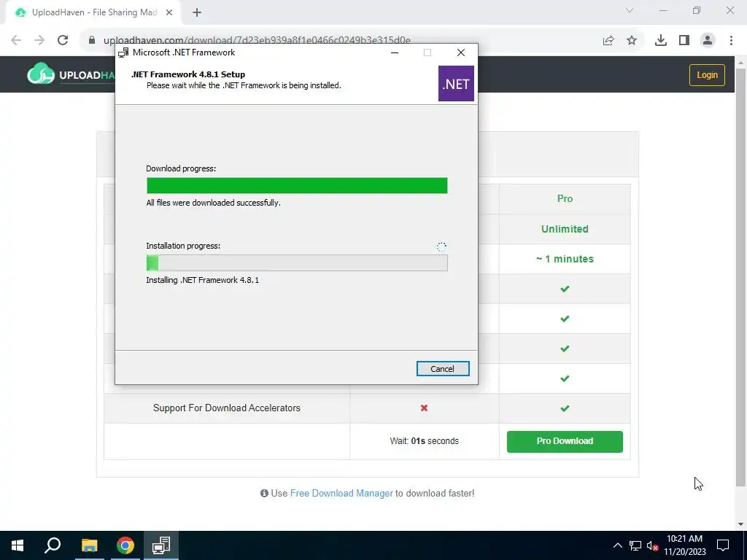747x560 pixels.
Task: Click the Chrome address bar URL
Action: (x=258, y=40)
